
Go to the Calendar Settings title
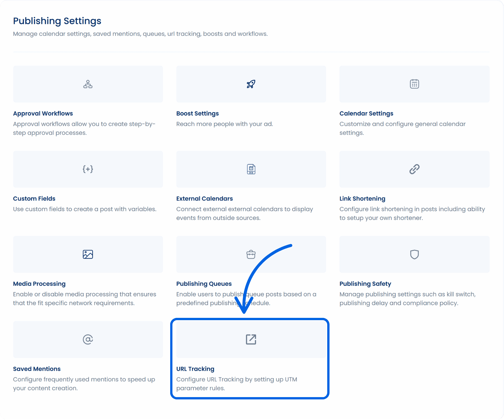point(366,114)
